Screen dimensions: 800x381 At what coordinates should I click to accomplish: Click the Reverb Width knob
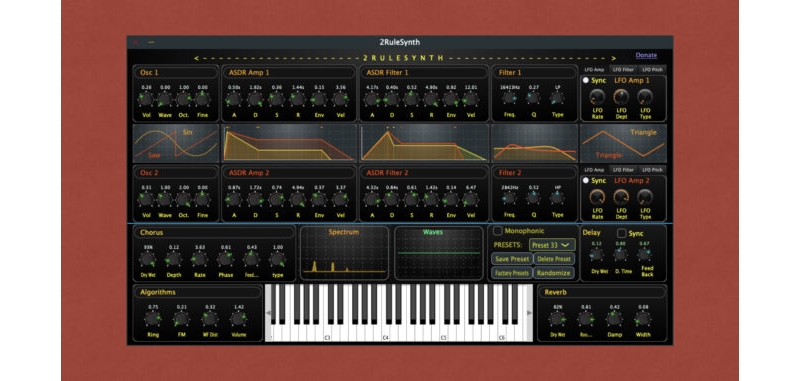point(642,319)
